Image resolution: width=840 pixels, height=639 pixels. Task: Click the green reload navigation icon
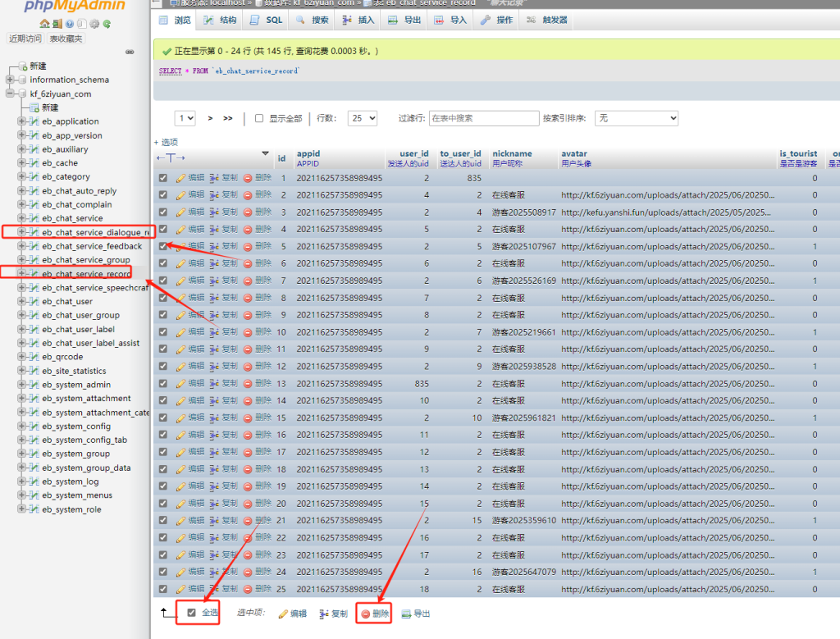[x=107, y=24]
